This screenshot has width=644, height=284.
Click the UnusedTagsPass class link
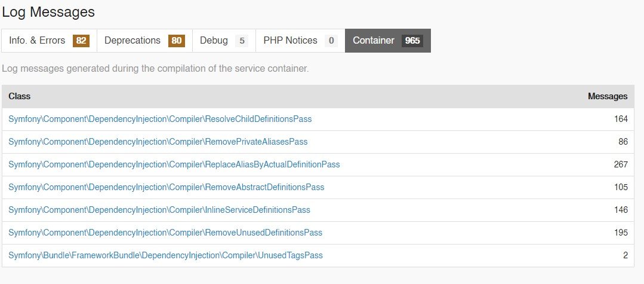[165, 255]
